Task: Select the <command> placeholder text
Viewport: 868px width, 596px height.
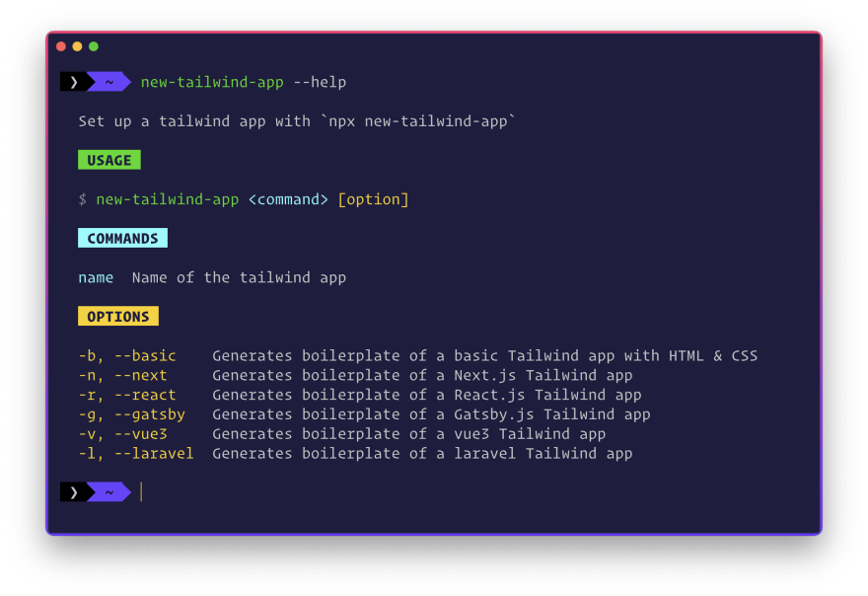Action: click(288, 199)
